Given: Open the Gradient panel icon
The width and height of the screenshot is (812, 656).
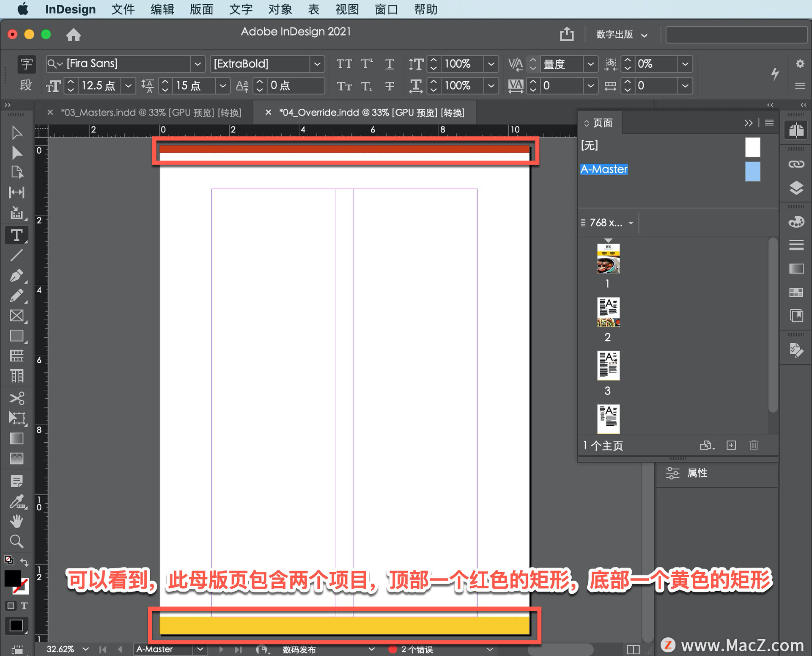Looking at the screenshot, I should pos(796,268).
